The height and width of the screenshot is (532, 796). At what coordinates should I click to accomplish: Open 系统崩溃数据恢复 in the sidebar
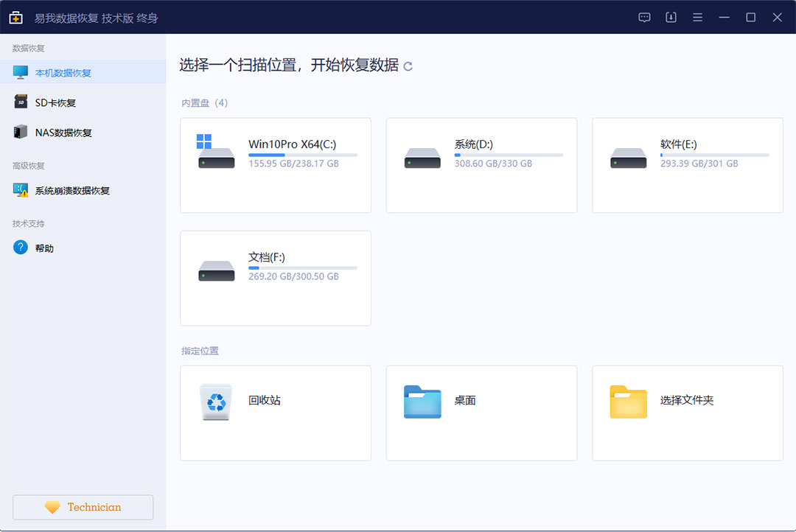pos(83,190)
